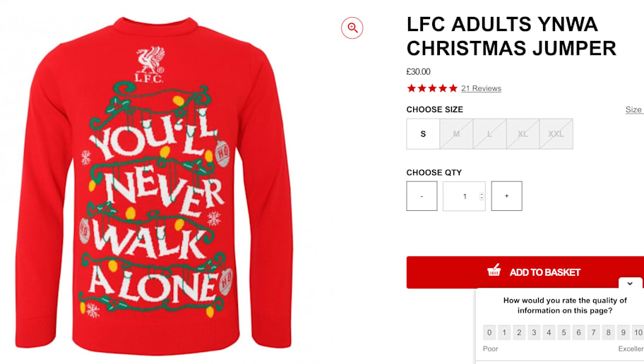644x364 pixels.
Task: Select size S
Action: point(423,134)
